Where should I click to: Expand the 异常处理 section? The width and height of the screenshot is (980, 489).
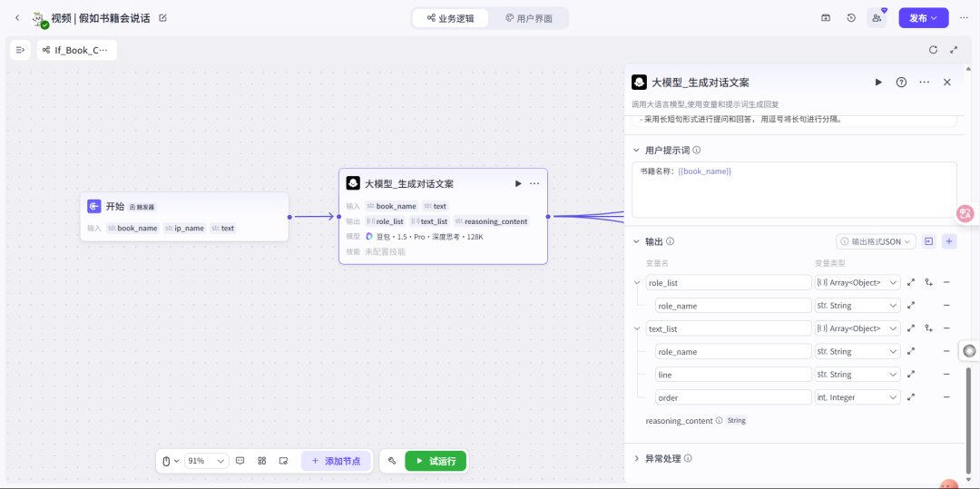[637, 459]
